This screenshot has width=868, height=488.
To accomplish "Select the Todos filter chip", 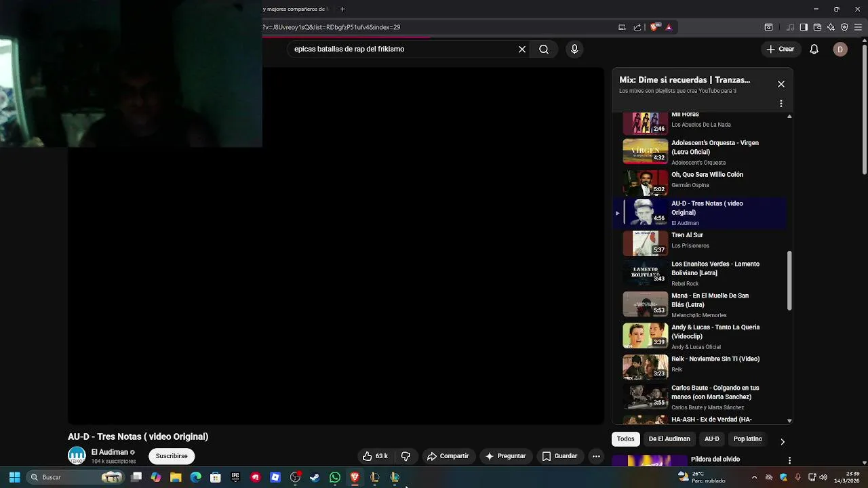I will 626,439.
